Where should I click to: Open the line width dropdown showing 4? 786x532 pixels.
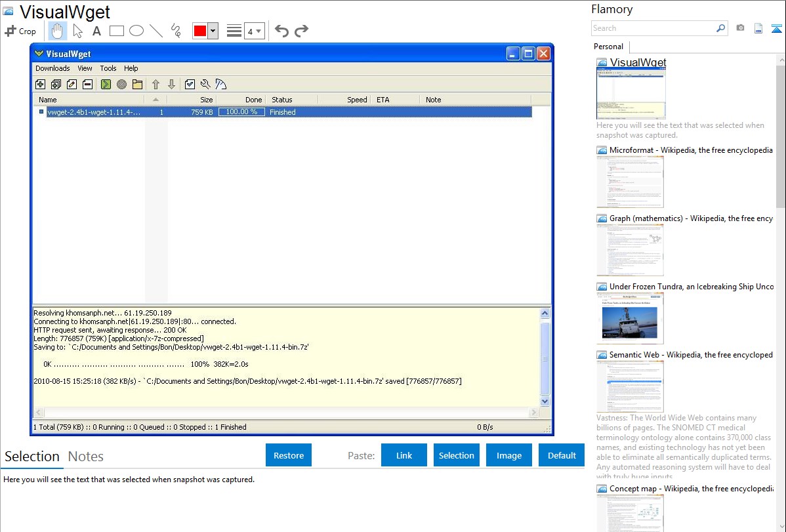[x=254, y=31]
